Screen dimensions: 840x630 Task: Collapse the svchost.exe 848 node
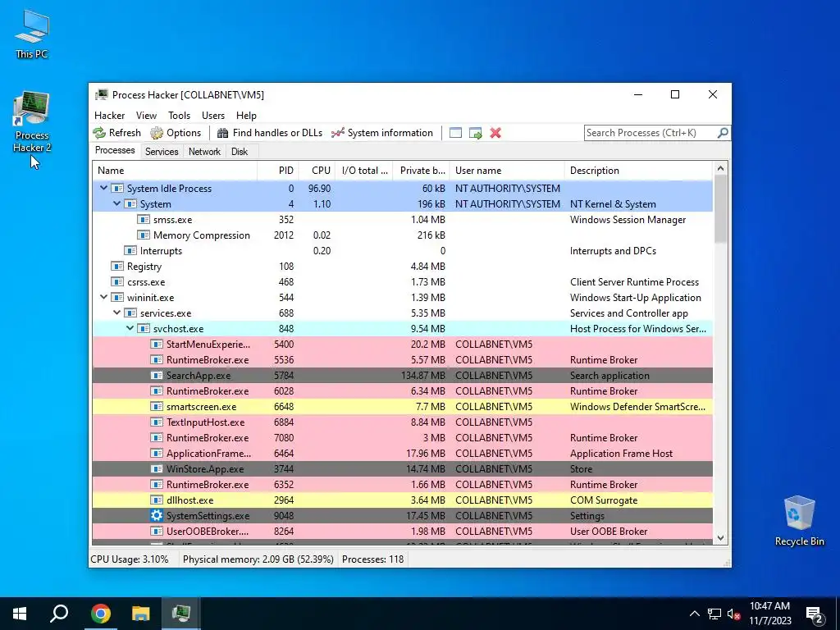[x=130, y=328]
